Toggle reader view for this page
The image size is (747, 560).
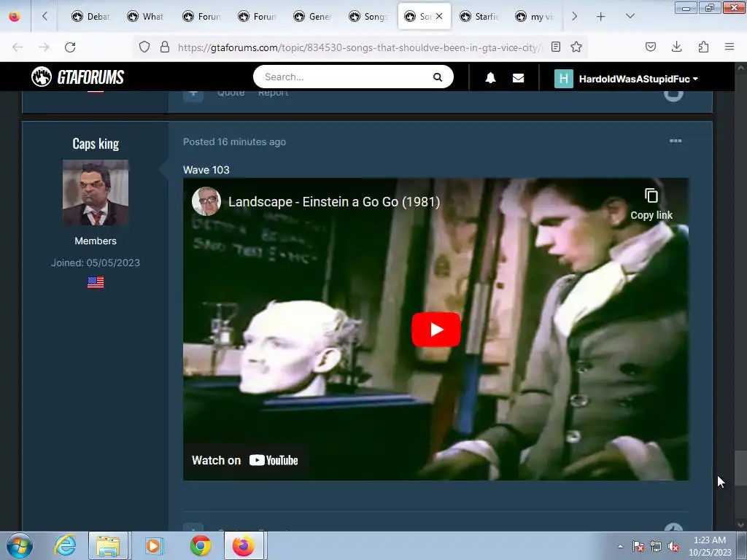pyautogui.click(x=555, y=47)
